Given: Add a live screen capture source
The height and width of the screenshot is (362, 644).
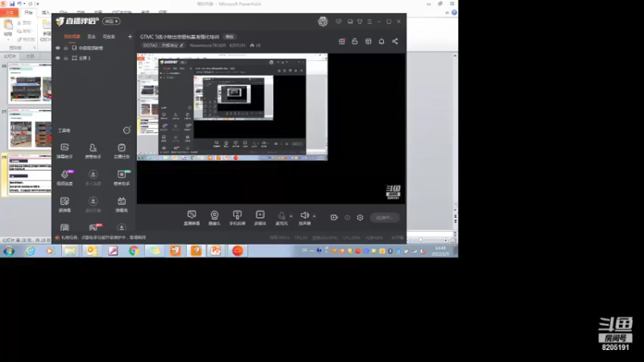Looking at the screenshot, I should [x=192, y=218].
